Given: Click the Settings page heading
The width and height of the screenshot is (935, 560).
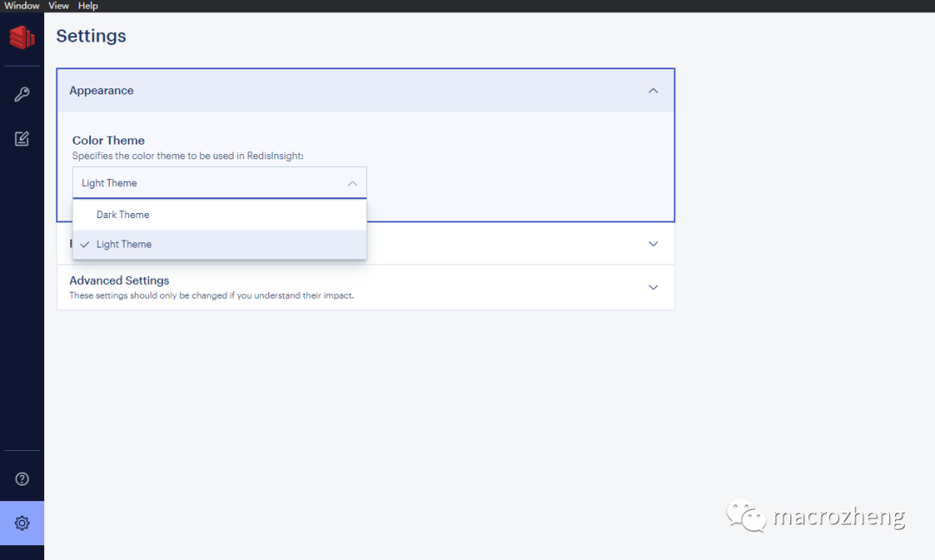Looking at the screenshot, I should point(91,35).
